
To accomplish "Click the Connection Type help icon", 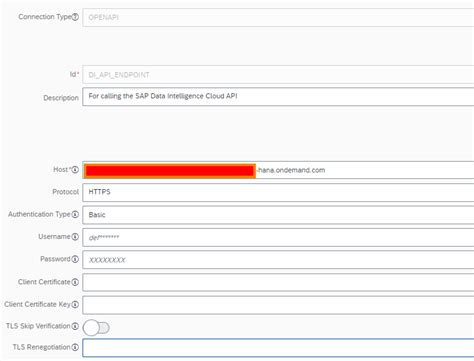I will click(75, 17).
